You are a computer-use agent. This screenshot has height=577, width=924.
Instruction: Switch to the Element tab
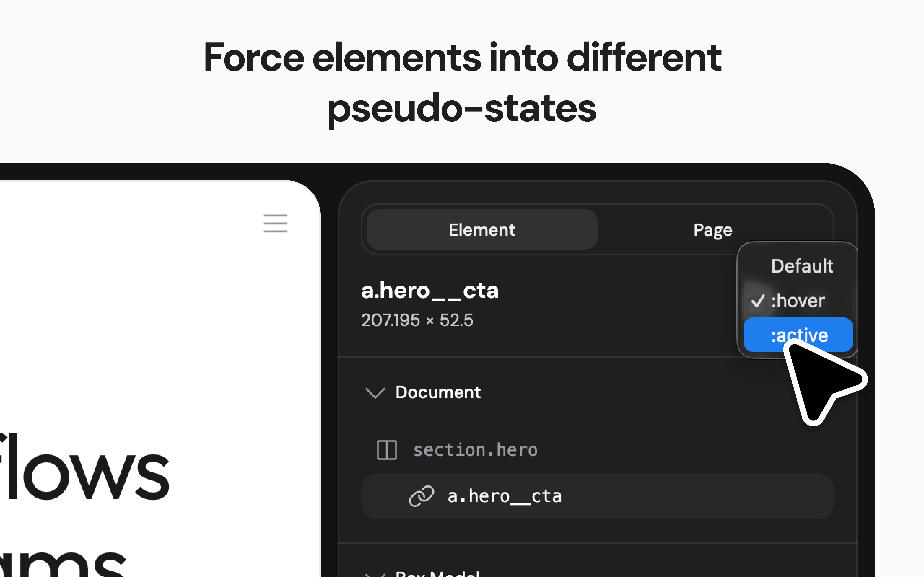click(x=482, y=230)
